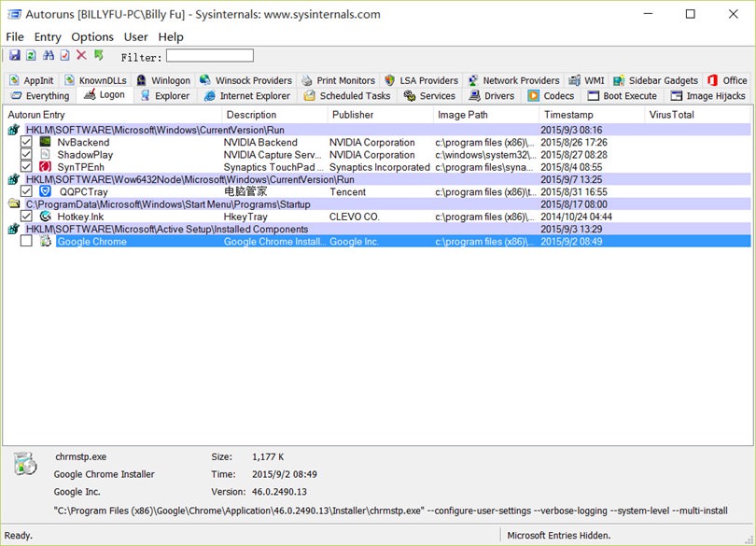The width and height of the screenshot is (756, 546).
Task: Click the red SynTPEnh icon
Action: pyautogui.click(x=45, y=167)
